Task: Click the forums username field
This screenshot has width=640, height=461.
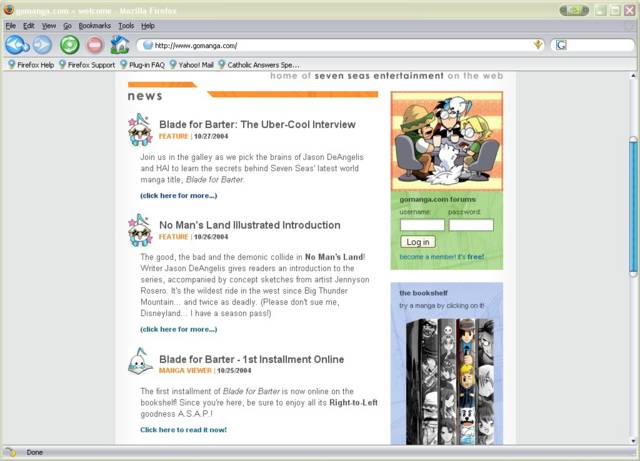Action: coord(422,225)
